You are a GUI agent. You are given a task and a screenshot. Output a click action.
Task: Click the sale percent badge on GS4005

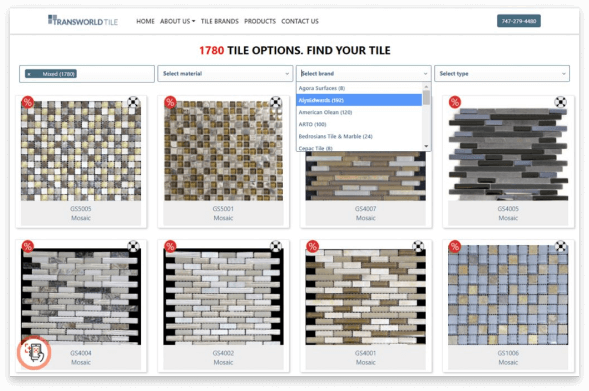click(x=455, y=102)
